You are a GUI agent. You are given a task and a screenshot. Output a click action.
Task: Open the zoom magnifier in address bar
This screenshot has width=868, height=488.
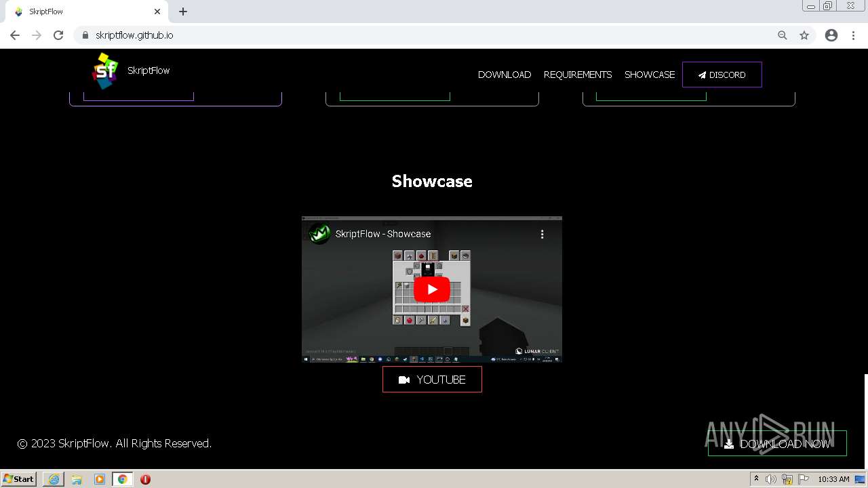[x=783, y=35]
